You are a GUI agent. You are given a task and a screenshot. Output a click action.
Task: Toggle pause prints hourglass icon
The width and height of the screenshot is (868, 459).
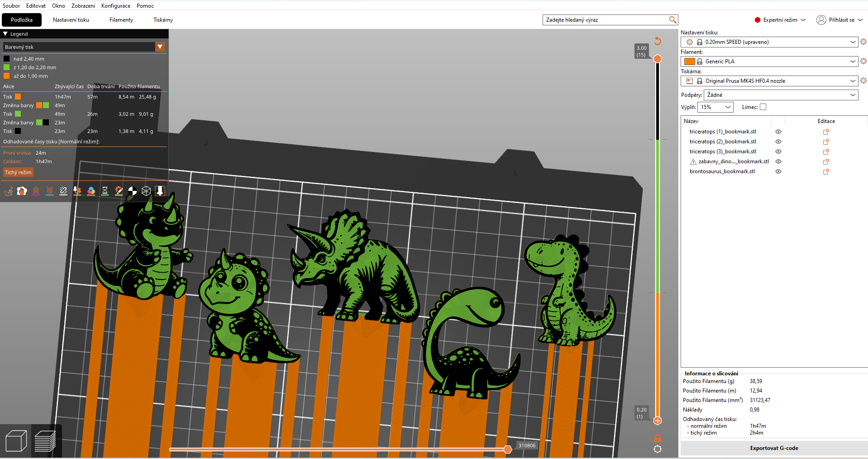coord(105,191)
